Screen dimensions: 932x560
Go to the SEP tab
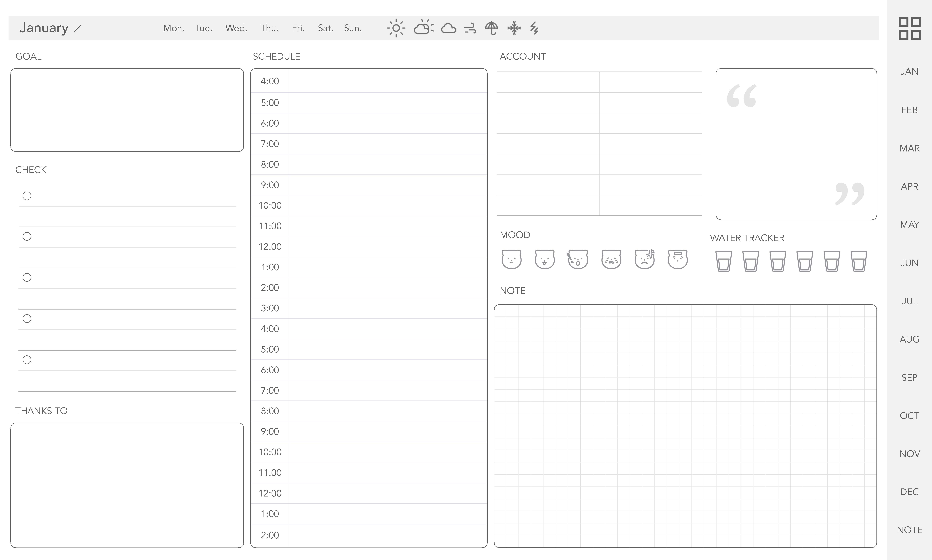[x=909, y=378]
